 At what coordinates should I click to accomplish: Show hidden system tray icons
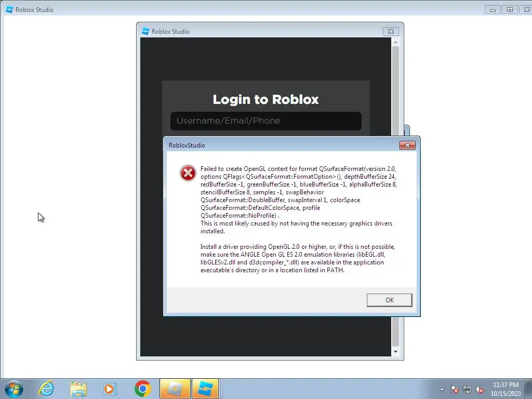point(442,389)
